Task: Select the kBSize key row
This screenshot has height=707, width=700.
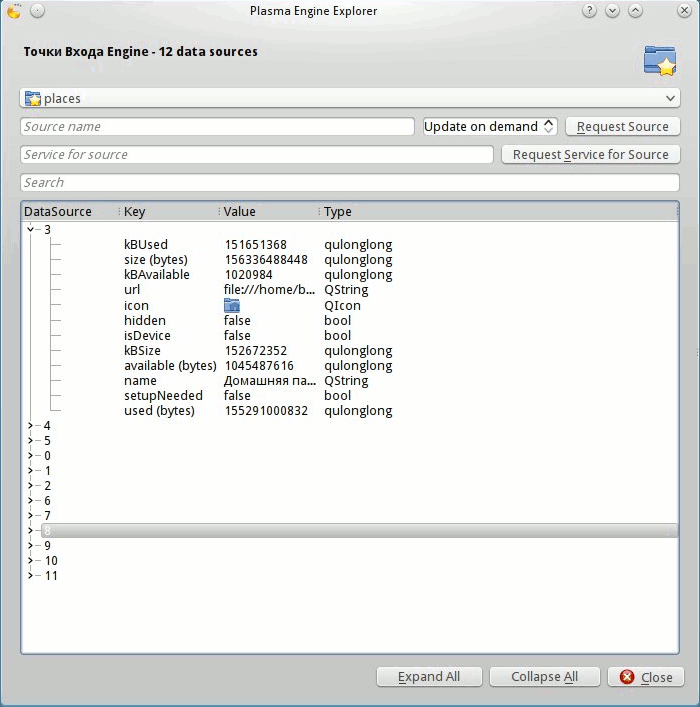Action: (142, 350)
